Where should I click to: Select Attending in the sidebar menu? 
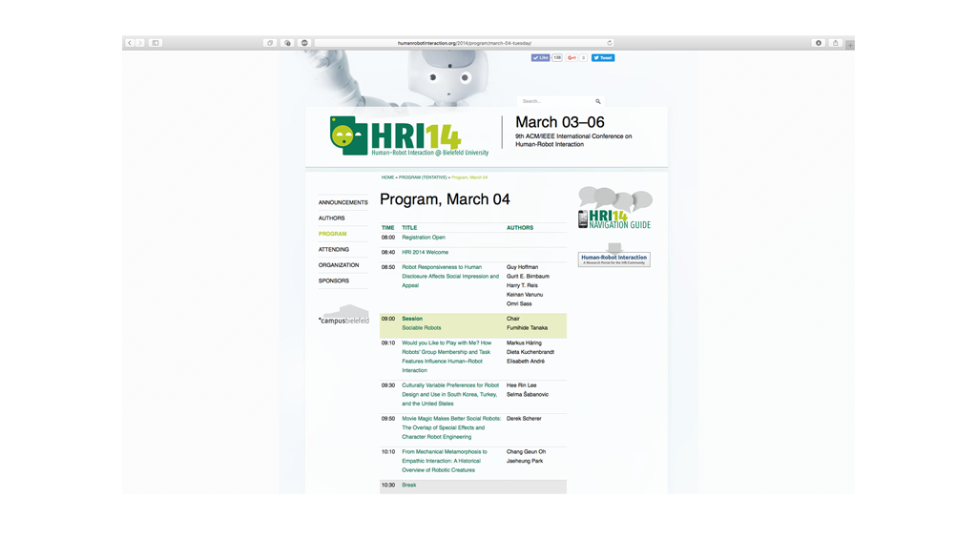334,249
